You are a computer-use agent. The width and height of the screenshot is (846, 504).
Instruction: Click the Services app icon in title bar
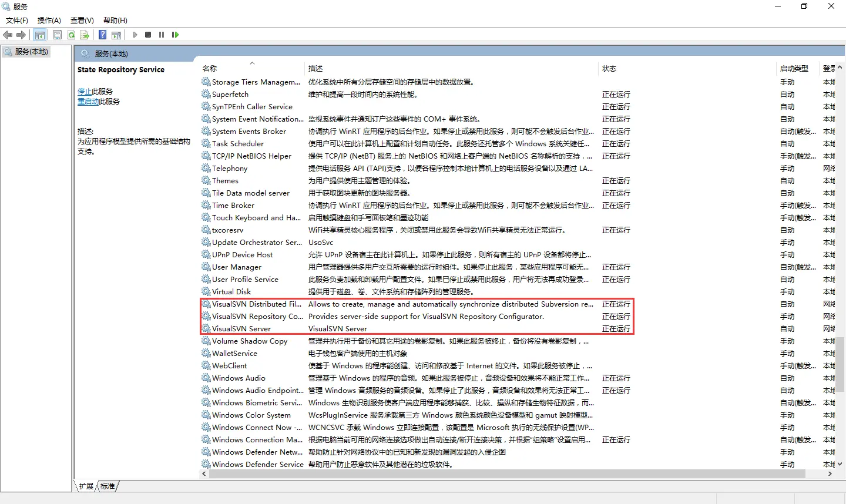pos(6,6)
